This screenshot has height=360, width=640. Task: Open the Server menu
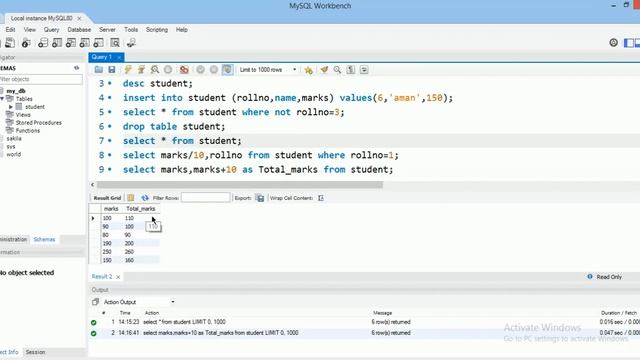(x=107, y=30)
